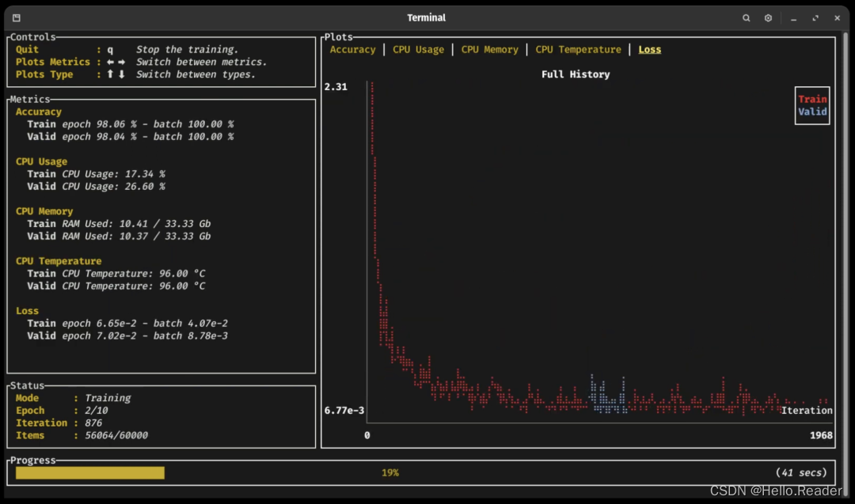
Task: Click the Train legend entry
Action: click(x=812, y=99)
